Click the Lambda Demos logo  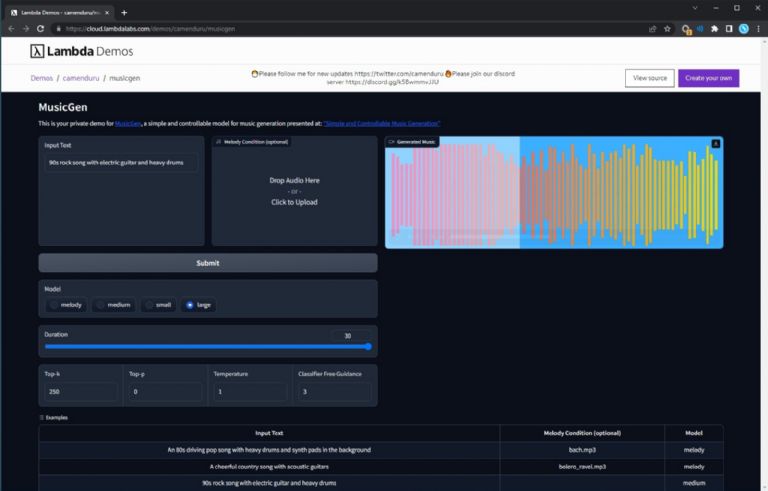click(x=82, y=51)
